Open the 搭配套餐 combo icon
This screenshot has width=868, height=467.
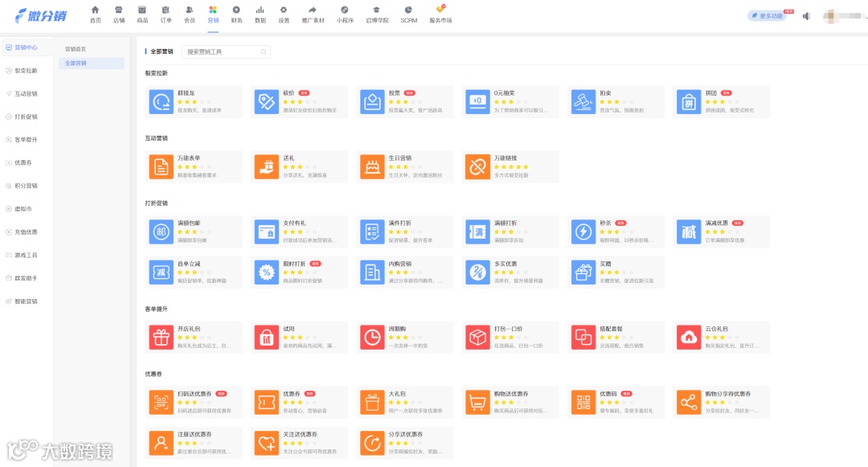[583, 338]
